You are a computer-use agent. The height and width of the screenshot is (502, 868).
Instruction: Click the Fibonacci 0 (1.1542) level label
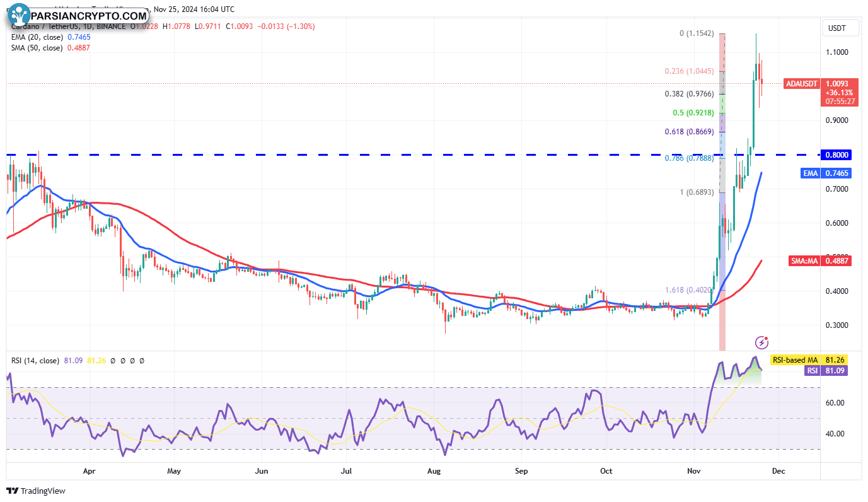click(697, 33)
